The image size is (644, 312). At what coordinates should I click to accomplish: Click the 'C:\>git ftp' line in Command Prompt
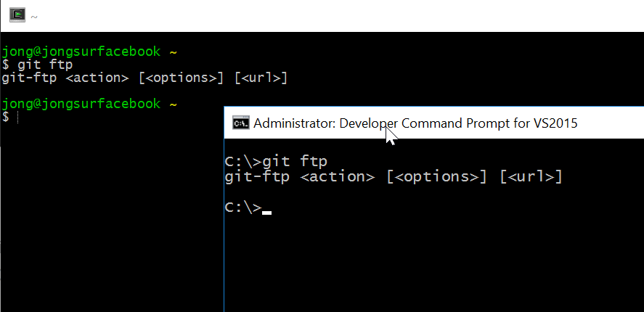pyautogui.click(x=280, y=161)
